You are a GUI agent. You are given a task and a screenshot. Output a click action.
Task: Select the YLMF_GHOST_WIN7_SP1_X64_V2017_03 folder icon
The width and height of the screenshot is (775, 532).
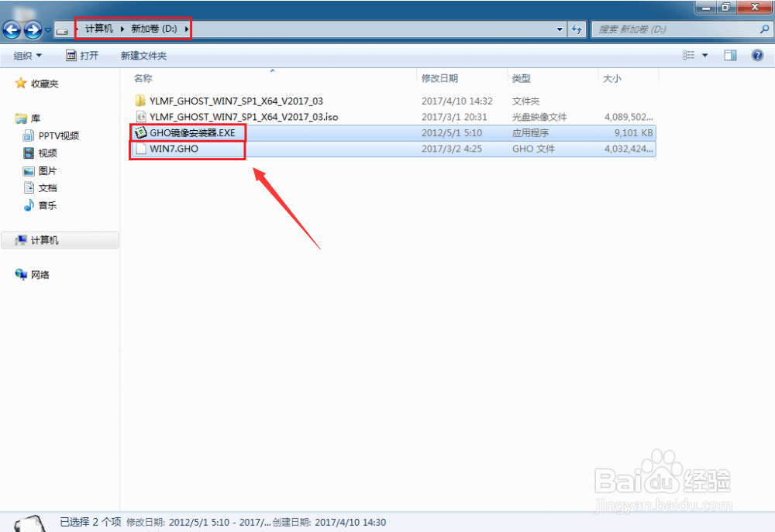pyautogui.click(x=140, y=101)
